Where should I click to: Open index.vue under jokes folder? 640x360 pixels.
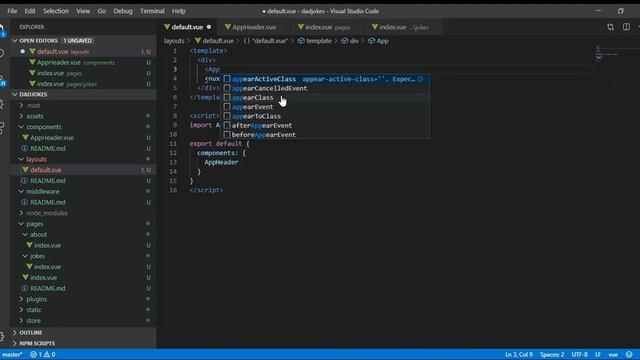(x=83, y=267)
